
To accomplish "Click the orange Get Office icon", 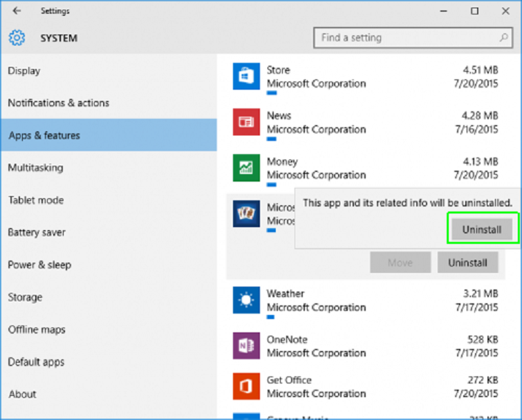I will click(x=246, y=386).
